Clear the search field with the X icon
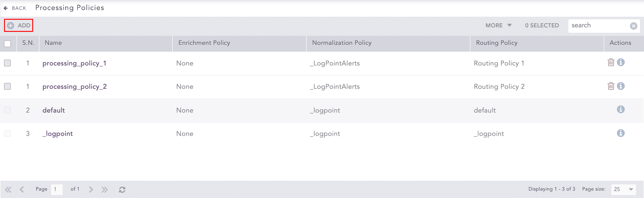 pyautogui.click(x=634, y=26)
